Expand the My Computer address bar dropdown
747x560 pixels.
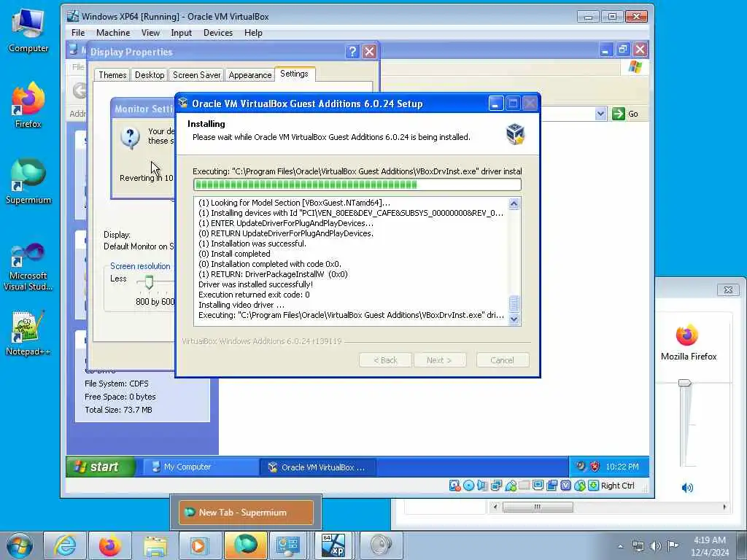tap(600, 114)
